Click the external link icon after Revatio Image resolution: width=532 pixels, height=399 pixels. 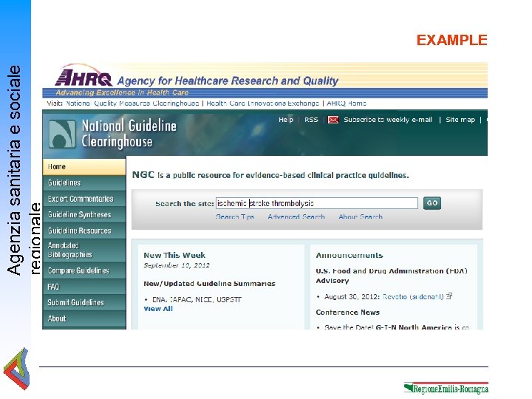pyautogui.click(x=449, y=296)
